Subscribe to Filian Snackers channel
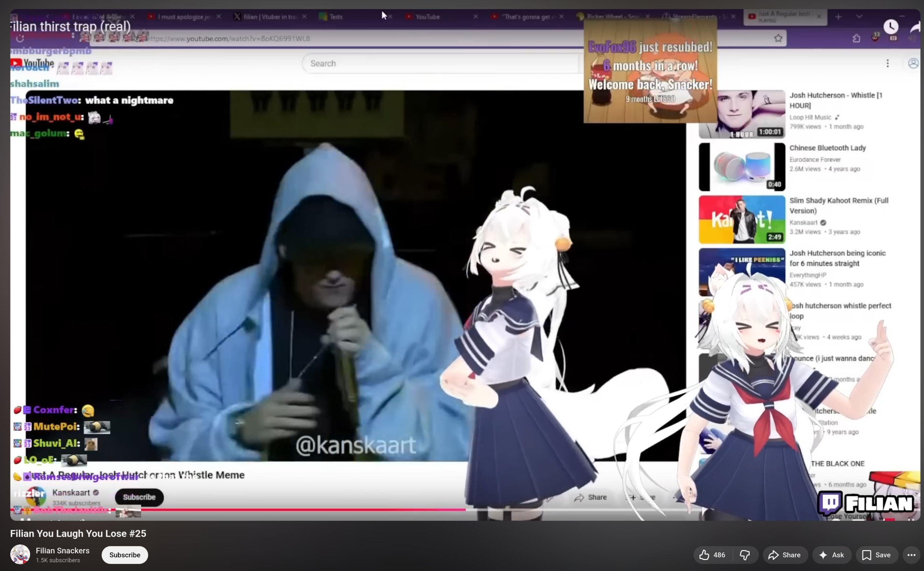Image resolution: width=924 pixels, height=571 pixels. click(x=125, y=555)
